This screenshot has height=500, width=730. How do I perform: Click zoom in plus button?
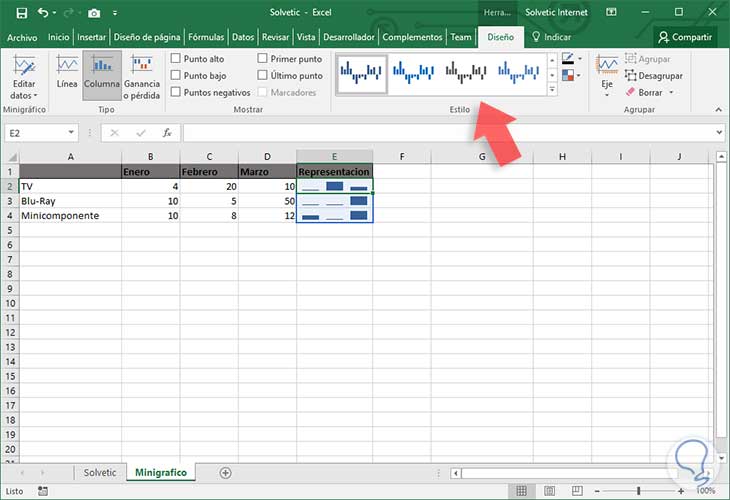click(681, 491)
